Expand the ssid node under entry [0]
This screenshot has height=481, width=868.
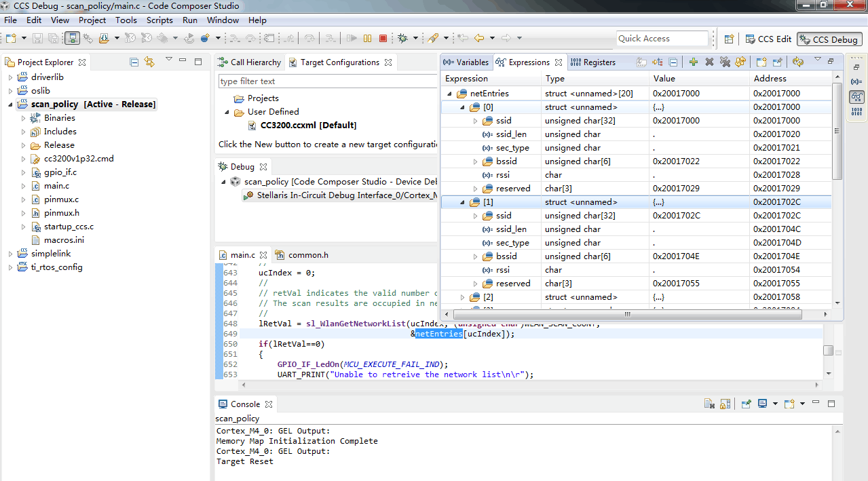[475, 121]
